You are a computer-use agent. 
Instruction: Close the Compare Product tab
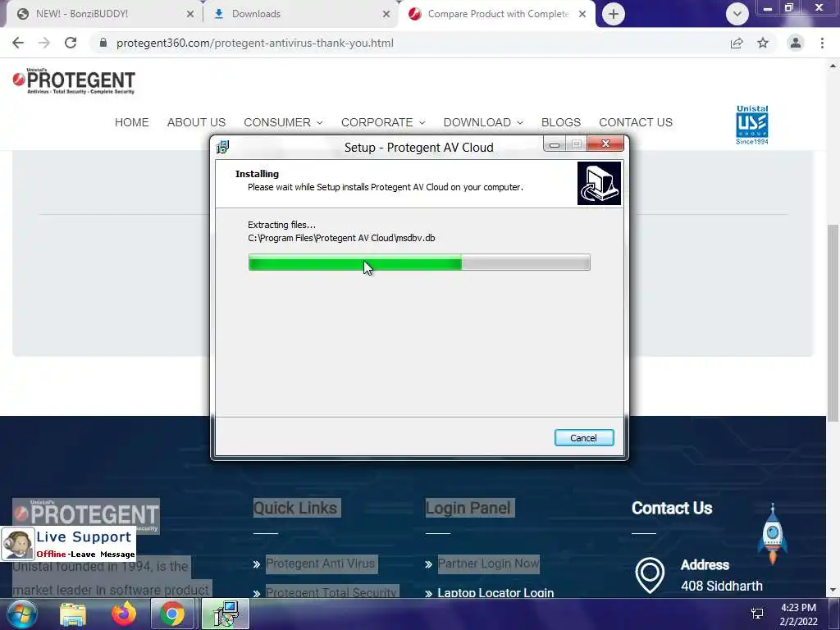582,14
